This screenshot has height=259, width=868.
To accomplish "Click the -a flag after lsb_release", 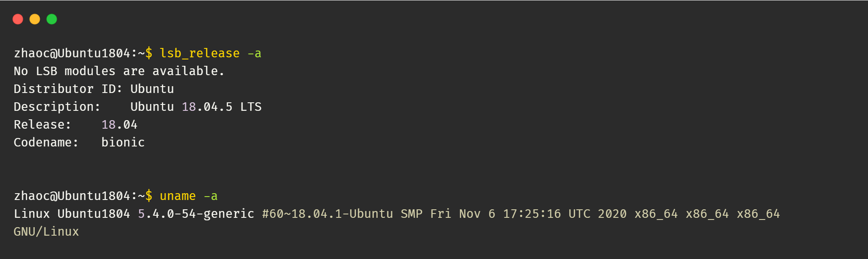I will pos(254,53).
